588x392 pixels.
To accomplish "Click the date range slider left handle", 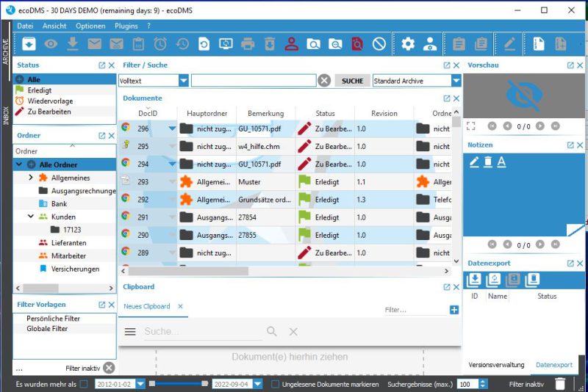I will (x=152, y=384).
